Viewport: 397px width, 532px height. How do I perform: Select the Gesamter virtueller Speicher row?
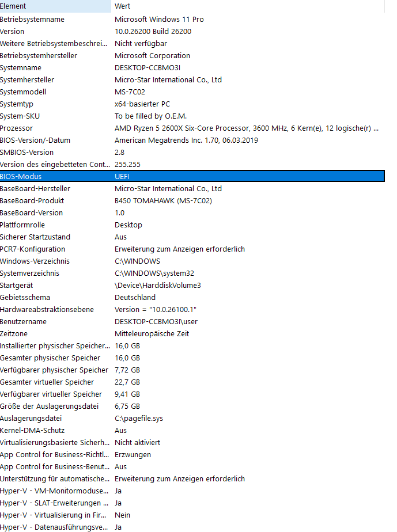(x=192, y=382)
